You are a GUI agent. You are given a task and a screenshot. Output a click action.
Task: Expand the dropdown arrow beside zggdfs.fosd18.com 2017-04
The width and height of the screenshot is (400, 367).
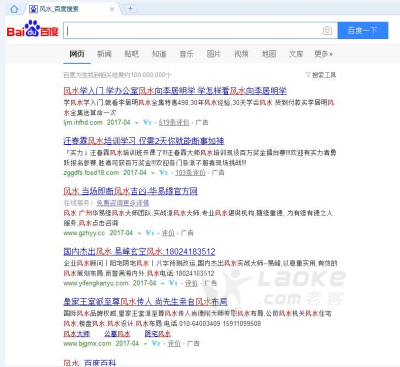[153, 173]
